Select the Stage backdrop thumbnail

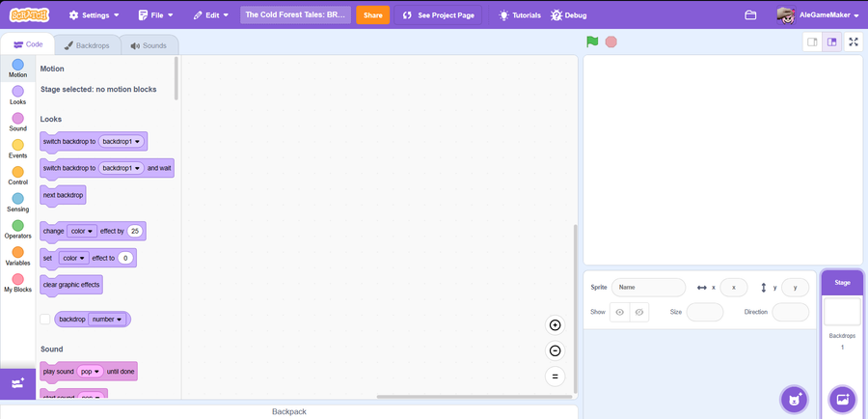click(x=842, y=312)
